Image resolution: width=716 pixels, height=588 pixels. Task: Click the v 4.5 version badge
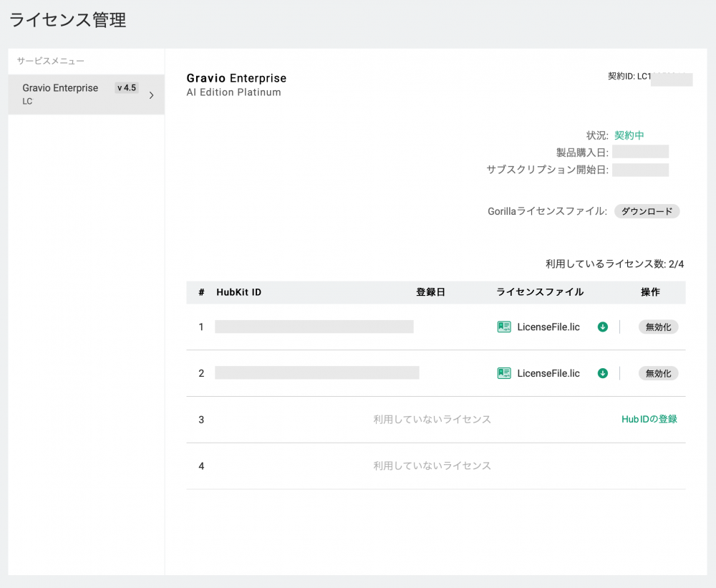click(126, 88)
